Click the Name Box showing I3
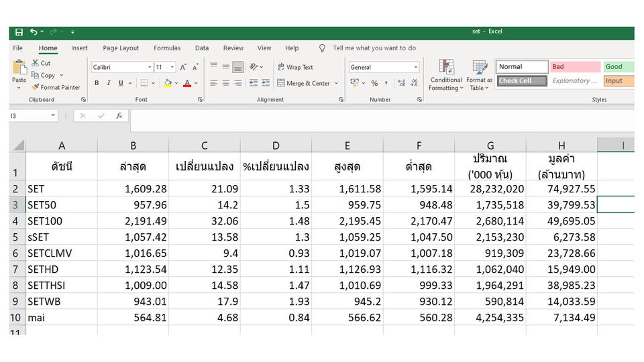Image resolution: width=644 pixels, height=362 pixels. tap(29, 116)
